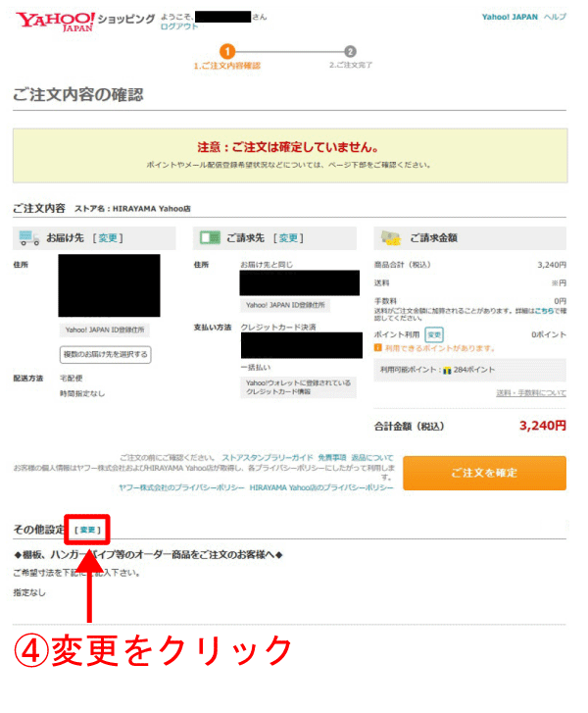This screenshot has width=588, height=713.
Task: Open ストアスタンプラリーガイド link
Action: 268,457
